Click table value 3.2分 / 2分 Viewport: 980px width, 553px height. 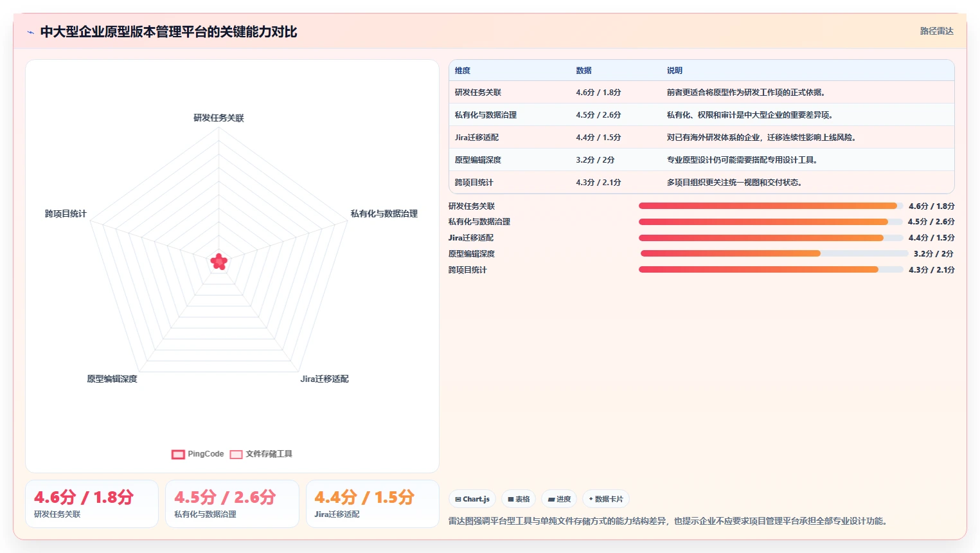point(595,160)
